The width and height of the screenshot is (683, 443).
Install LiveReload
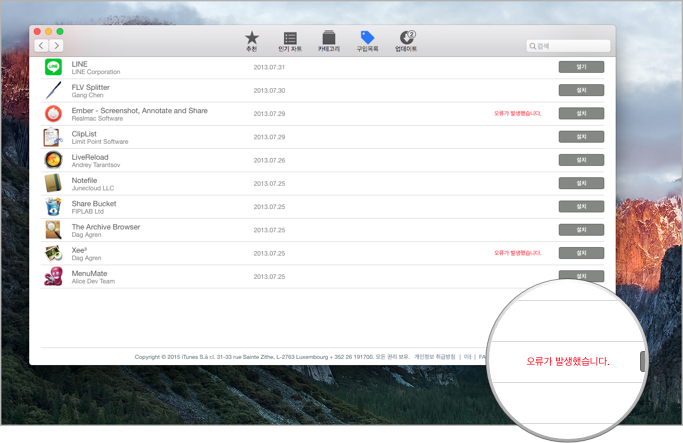pos(582,160)
